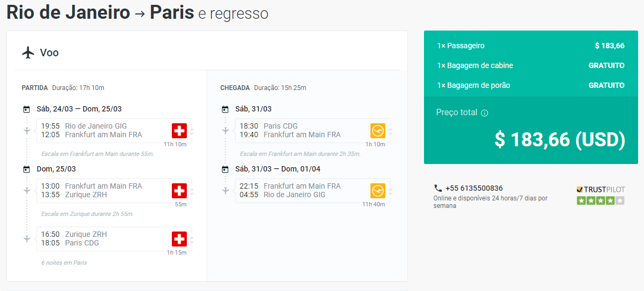Click the calendar icon beside Sáb, 24/03
Viewport: 644px width, 291px height.
[27, 109]
